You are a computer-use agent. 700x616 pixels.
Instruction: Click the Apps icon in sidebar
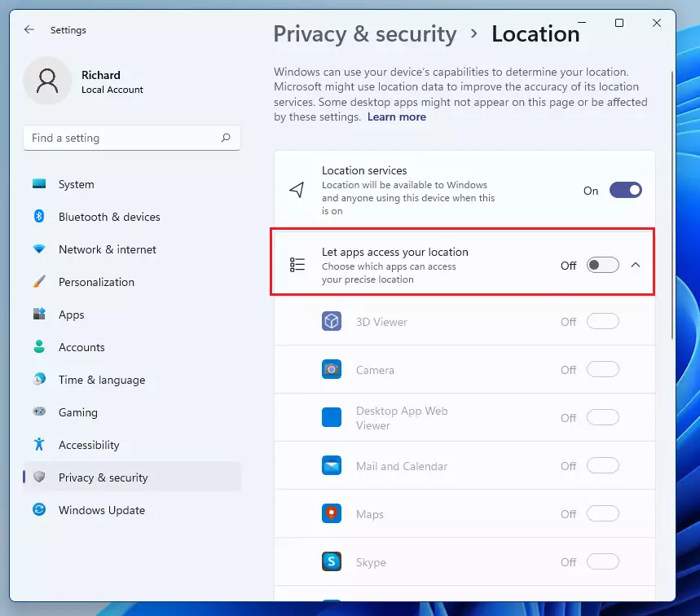pos(39,314)
